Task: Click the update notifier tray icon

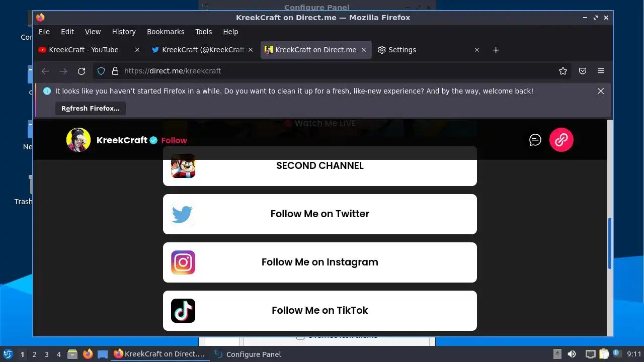Action: point(617,353)
